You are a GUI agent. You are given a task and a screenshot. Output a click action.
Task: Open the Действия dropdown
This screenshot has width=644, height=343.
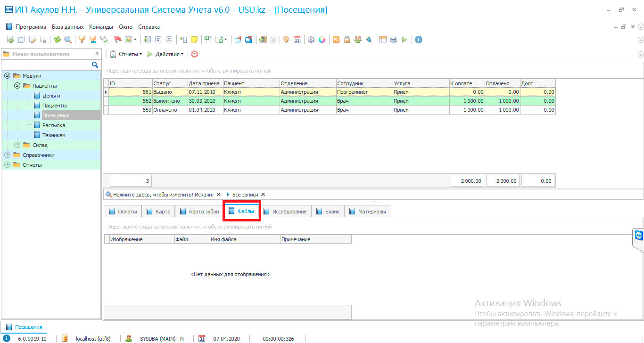[x=165, y=54]
